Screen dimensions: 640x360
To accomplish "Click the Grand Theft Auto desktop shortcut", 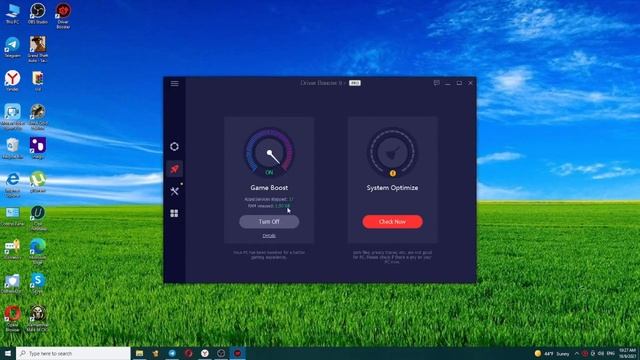I will coord(38,49).
